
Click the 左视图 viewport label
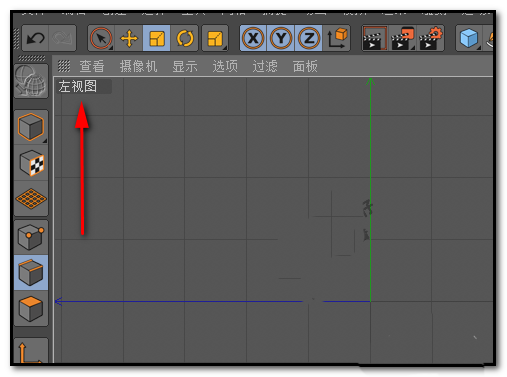pyautogui.click(x=78, y=86)
